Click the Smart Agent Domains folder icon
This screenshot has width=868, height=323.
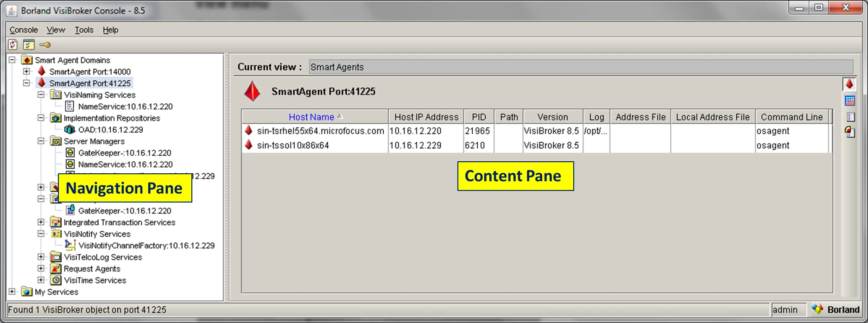(x=27, y=60)
